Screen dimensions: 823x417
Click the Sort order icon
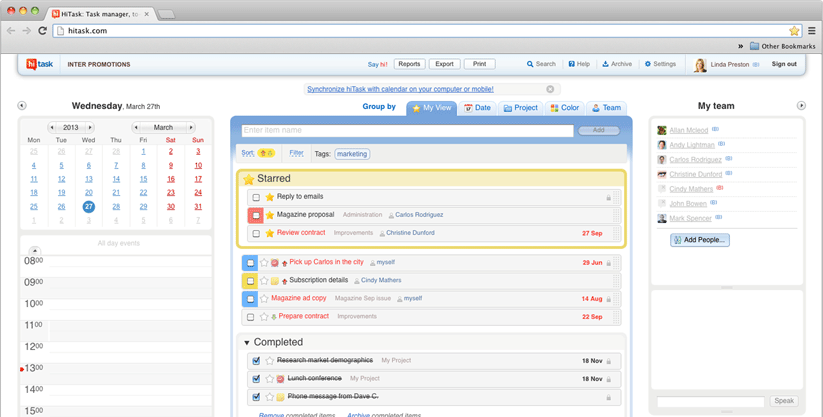266,154
